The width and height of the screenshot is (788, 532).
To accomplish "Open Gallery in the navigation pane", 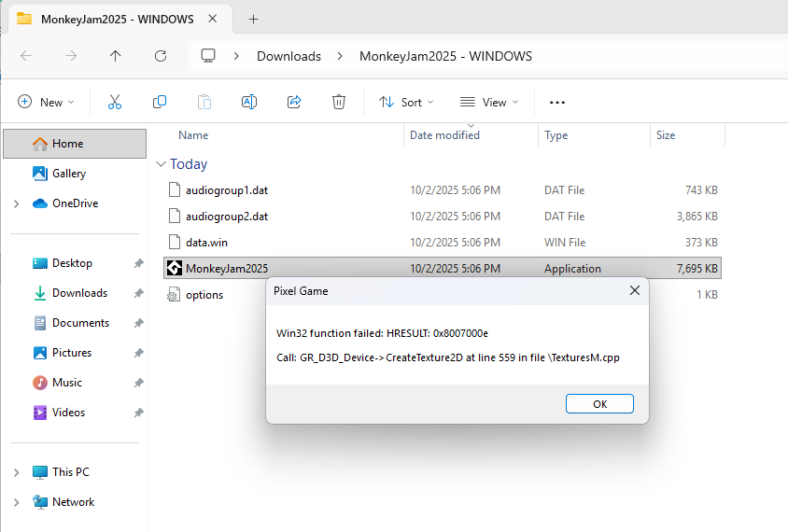I will click(x=69, y=174).
